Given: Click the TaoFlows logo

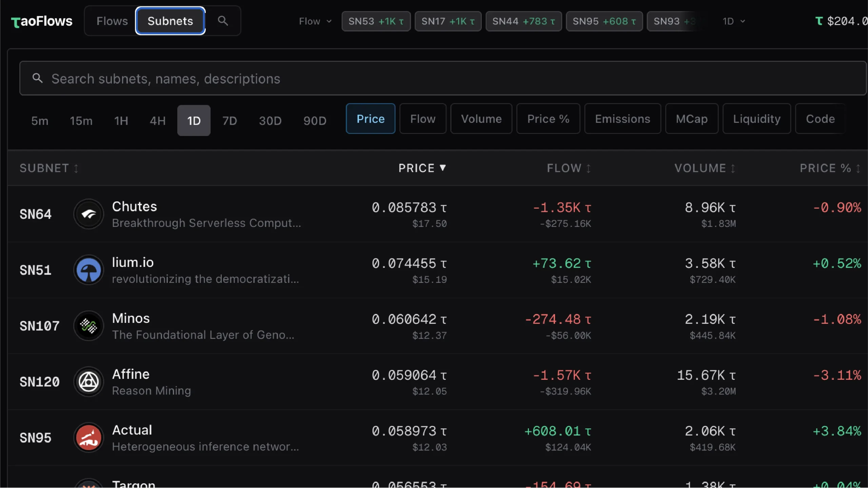Looking at the screenshot, I should pyautogui.click(x=42, y=21).
